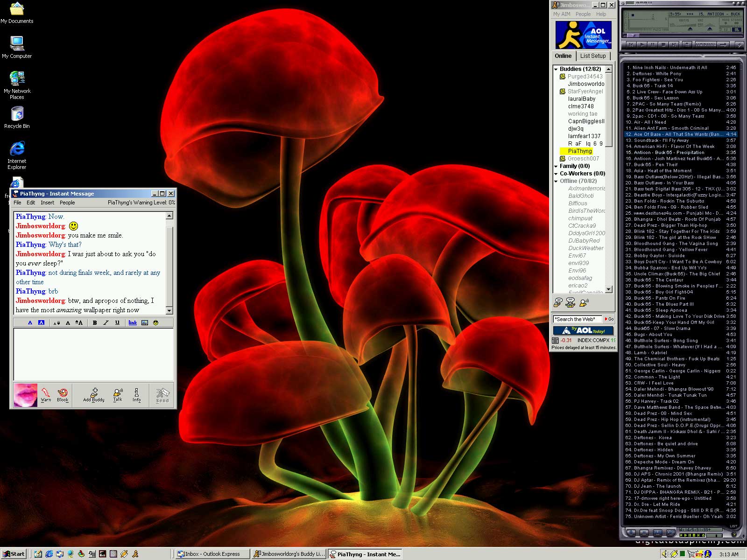Select playlist track Lamb - Gabriel
This screenshot has width=747, height=560.
[x=681, y=353]
